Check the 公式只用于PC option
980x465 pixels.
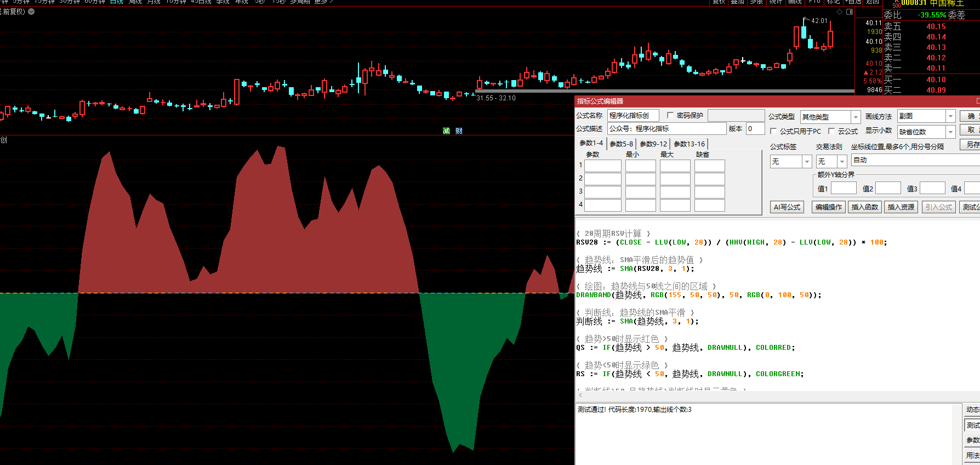[773, 131]
